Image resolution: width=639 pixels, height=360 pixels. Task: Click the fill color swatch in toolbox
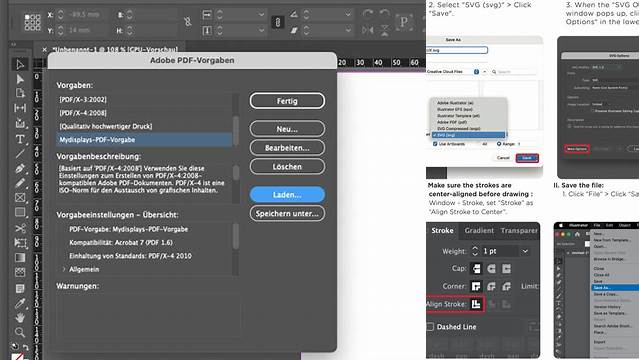17,357
